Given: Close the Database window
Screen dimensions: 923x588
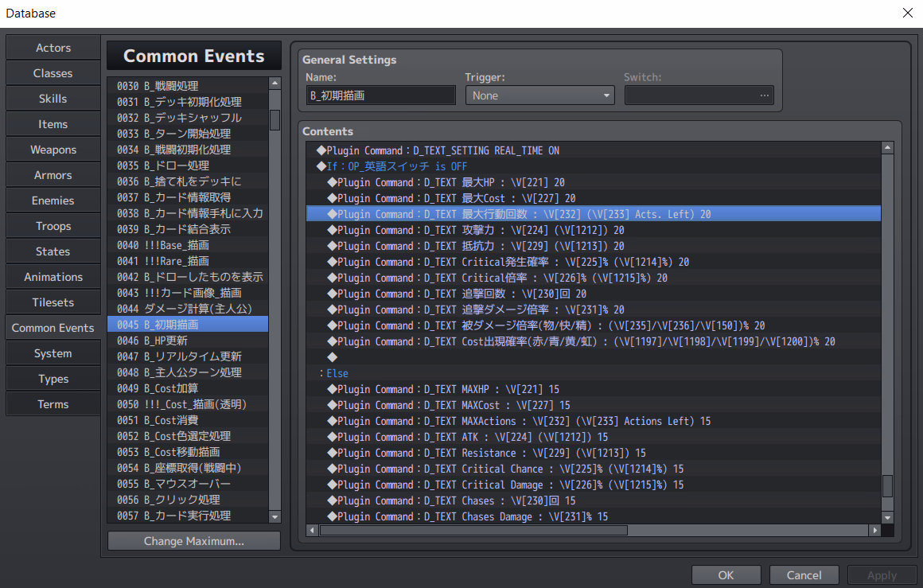Looking at the screenshot, I should tap(907, 13).
